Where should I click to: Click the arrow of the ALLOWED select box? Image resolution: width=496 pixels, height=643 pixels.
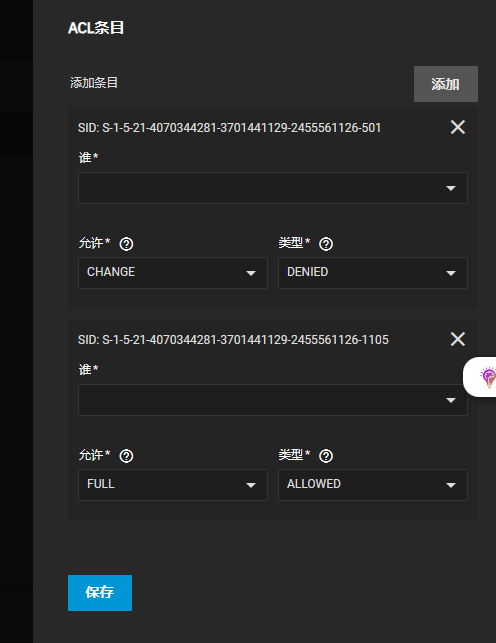click(451, 485)
